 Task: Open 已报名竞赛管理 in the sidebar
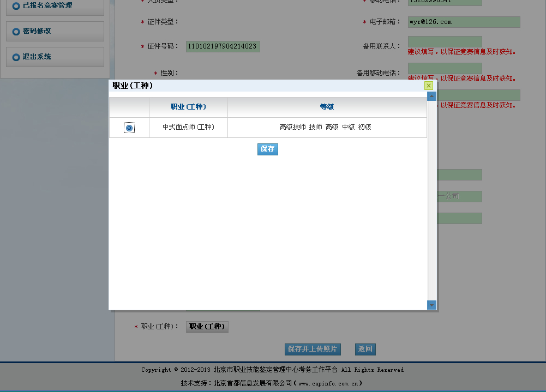(x=47, y=5)
